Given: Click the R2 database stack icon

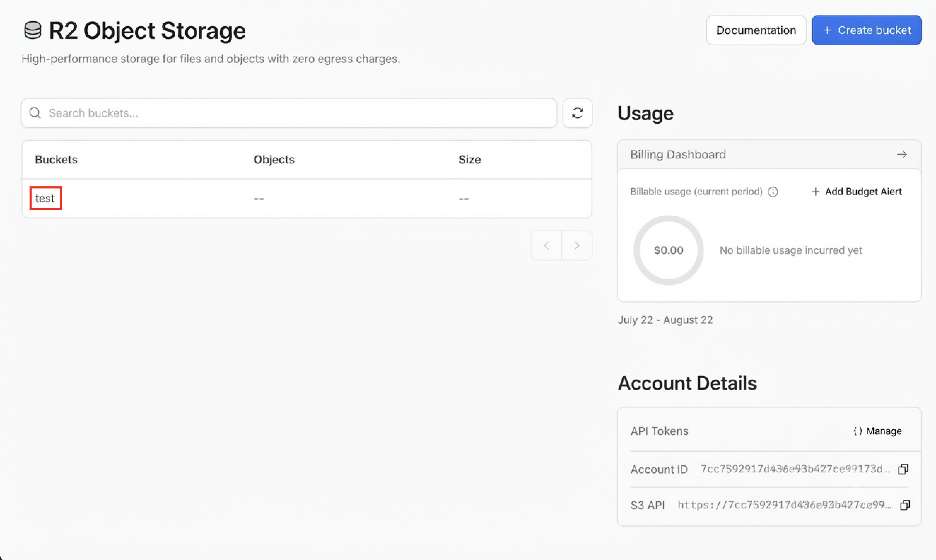Looking at the screenshot, I should [x=33, y=30].
